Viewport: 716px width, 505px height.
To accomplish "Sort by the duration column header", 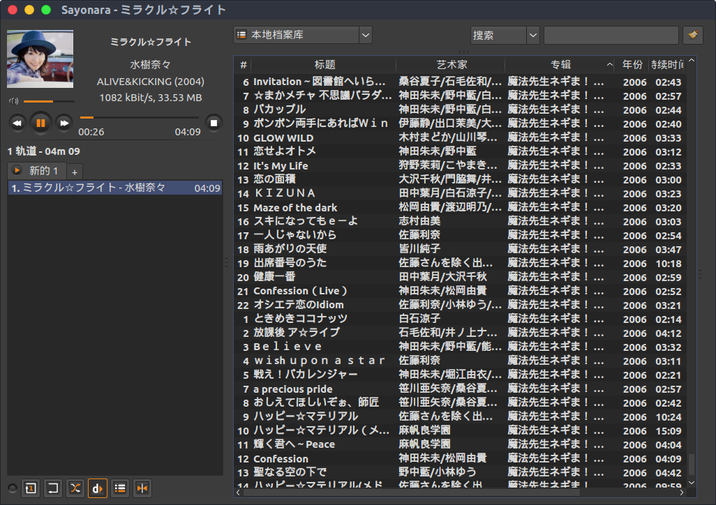I will (667, 65).
